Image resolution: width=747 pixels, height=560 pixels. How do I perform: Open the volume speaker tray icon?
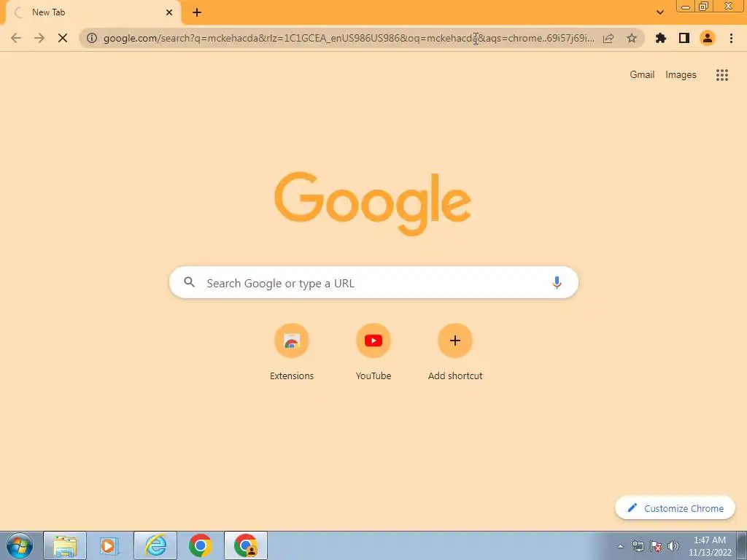[x=673, y=546]
